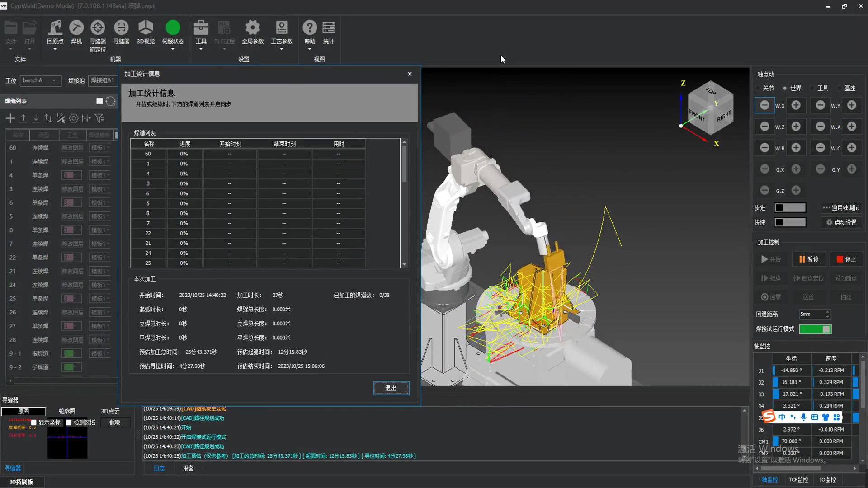Click the 暂停 pause button
Image resolution: width=868 pixels, height=488 pixels.
coord(809,259)
